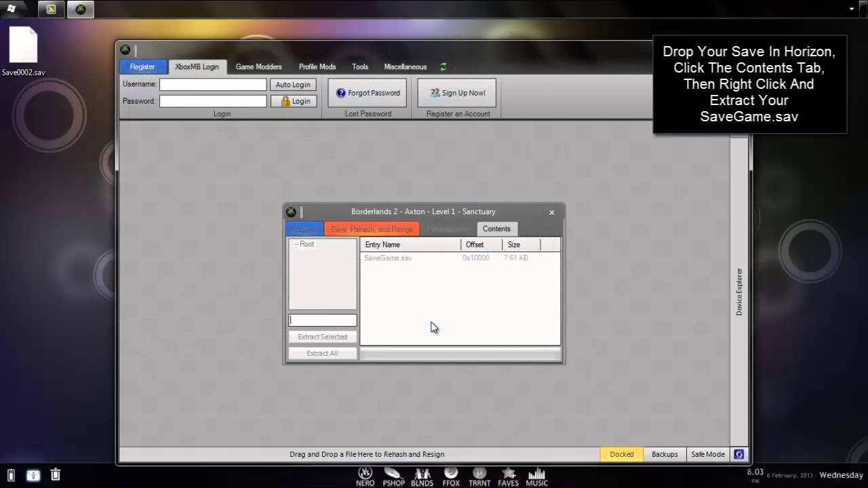
Task: Select Save0002.sav desktop file icon
Action: point(23,52)
